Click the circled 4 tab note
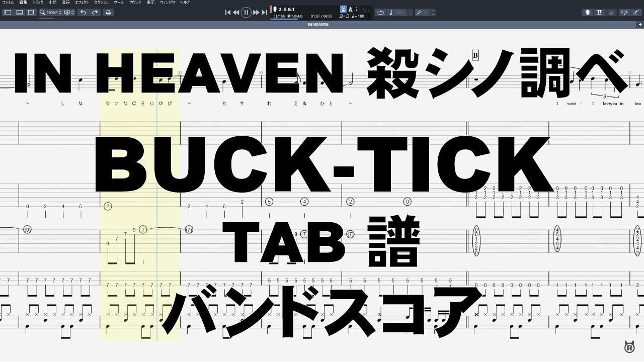The image size is (644, 362). pyautogui.click(x=304, y=202)
